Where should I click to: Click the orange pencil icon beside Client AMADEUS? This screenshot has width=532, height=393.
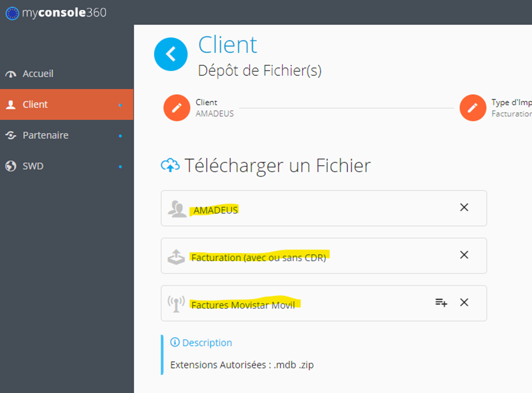tap(177, 108)
